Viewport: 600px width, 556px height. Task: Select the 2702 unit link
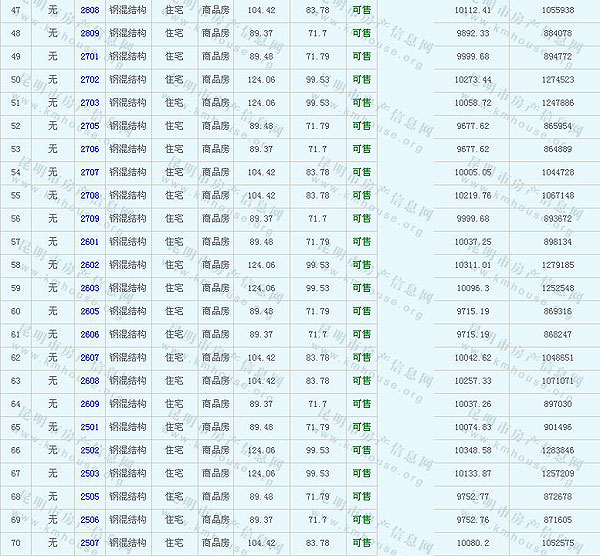tap(89, 79)
